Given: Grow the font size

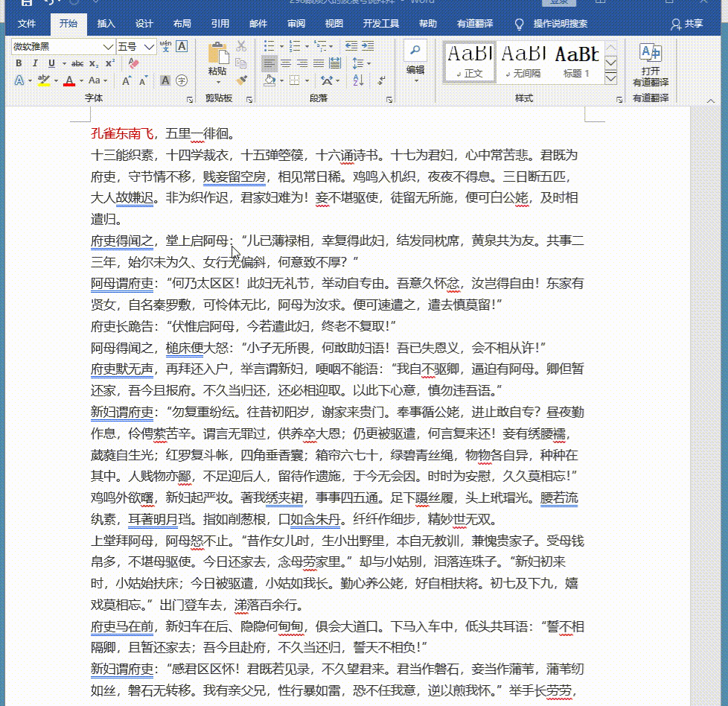Looking at the screenshot, I should tap(126, 81).
